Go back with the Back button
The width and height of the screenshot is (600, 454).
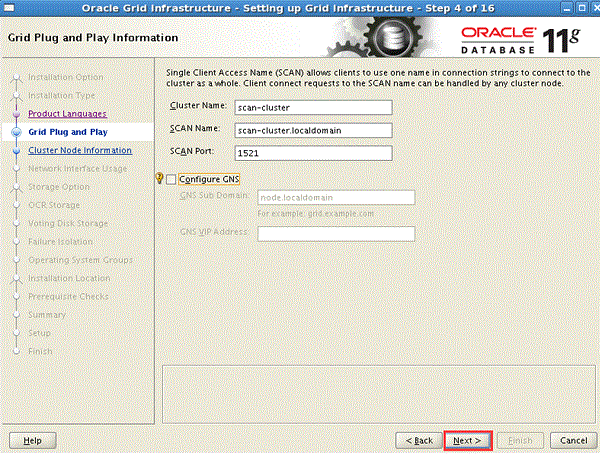(x=419, y=441)
